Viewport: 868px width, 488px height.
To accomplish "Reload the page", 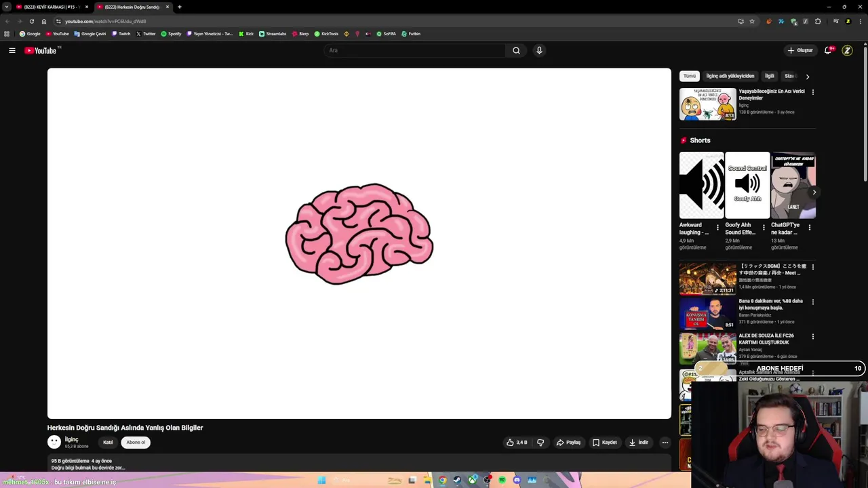I will (x=31, y=21).
